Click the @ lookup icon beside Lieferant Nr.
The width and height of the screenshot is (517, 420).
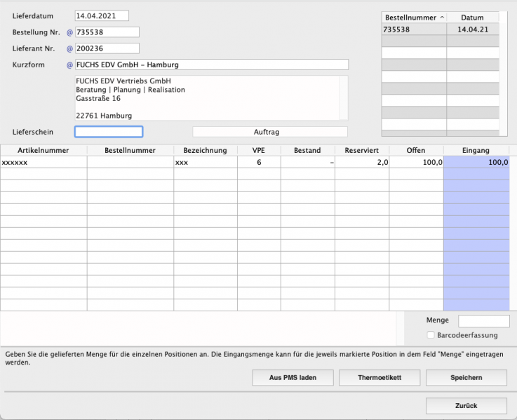tap(69, 49)
